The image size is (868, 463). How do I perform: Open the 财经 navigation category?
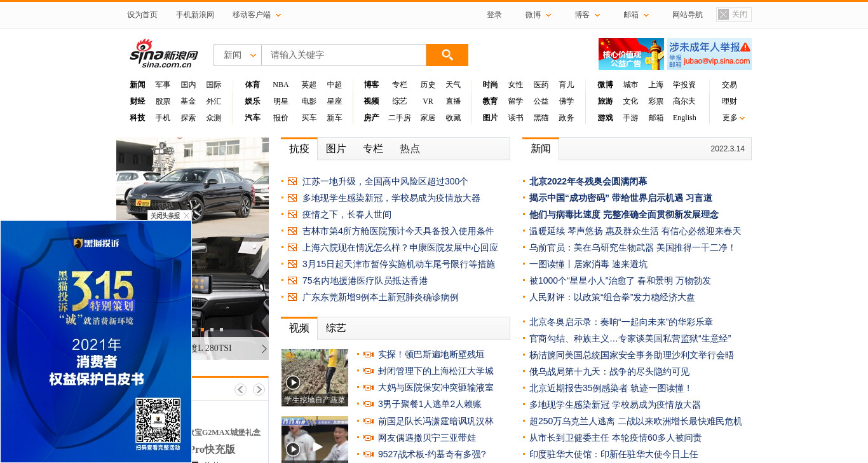pyautogui.click(x=137, y=101)
